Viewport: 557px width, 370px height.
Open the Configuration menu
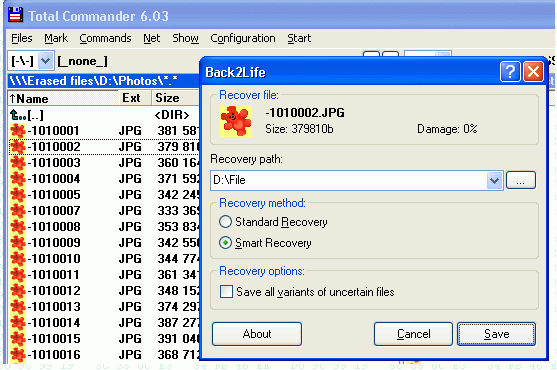tap(243, 38)
